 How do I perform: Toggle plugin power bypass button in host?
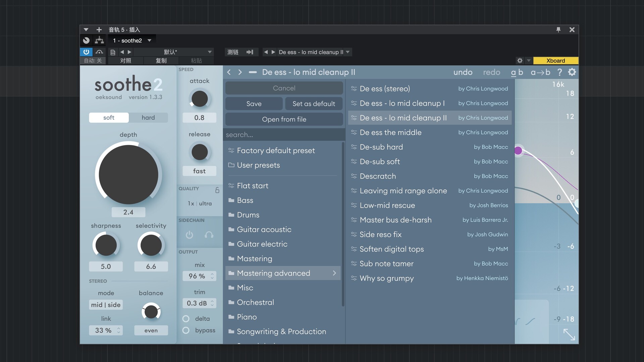coord(86,52)
